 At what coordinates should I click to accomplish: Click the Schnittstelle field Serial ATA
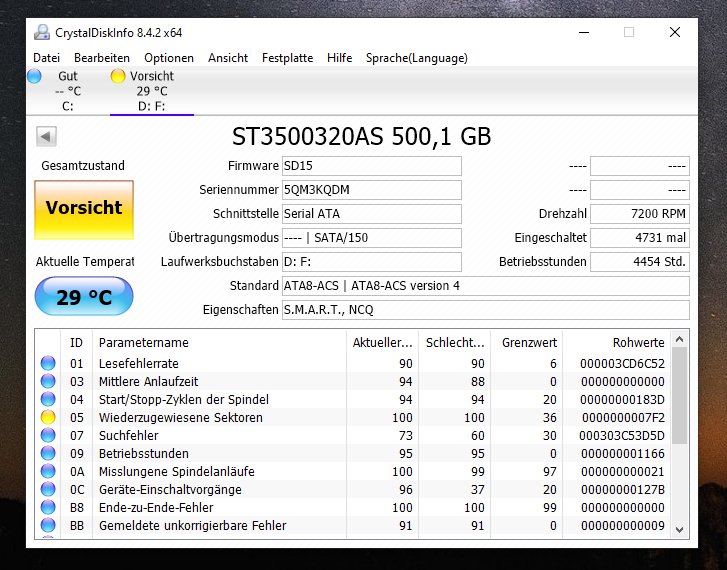tap(372, 214)
